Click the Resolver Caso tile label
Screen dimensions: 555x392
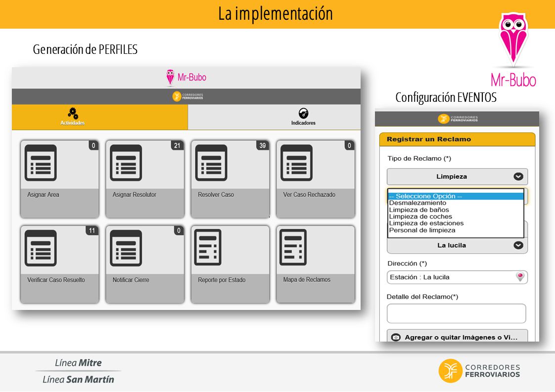click(216, 195)
